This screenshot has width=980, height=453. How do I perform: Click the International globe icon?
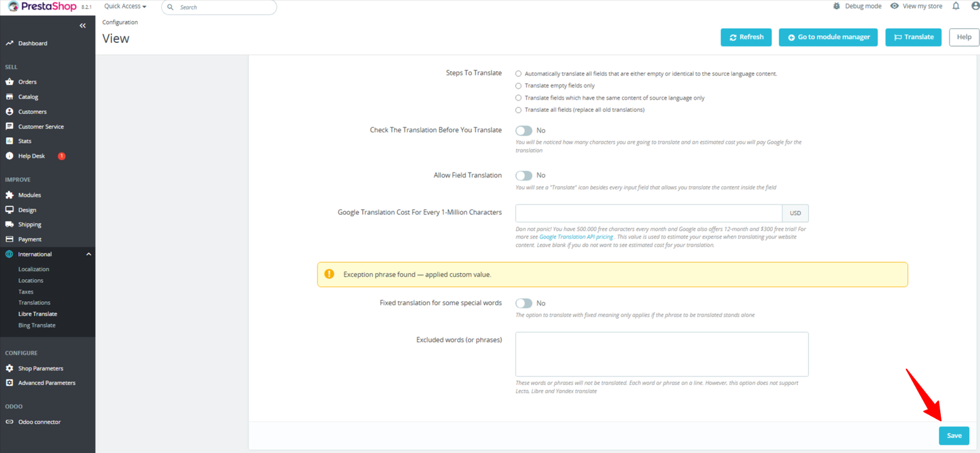click(9, 254)
